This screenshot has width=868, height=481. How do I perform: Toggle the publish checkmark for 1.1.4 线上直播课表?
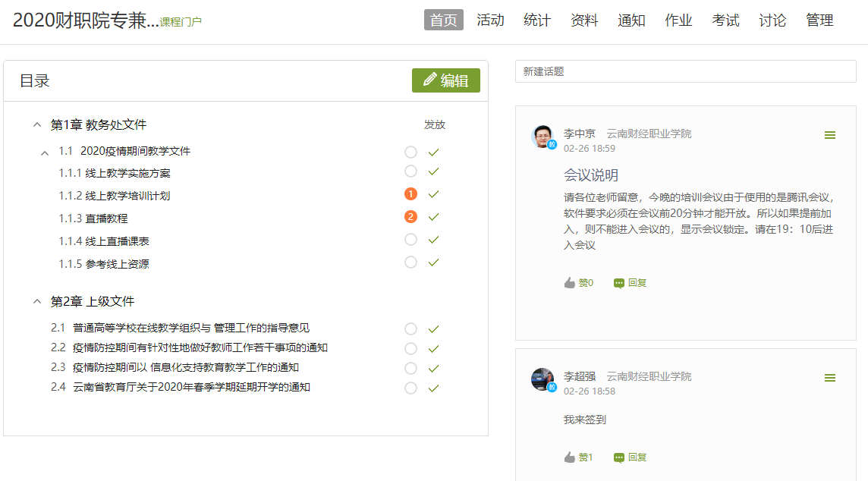click(x=434, y=240)
